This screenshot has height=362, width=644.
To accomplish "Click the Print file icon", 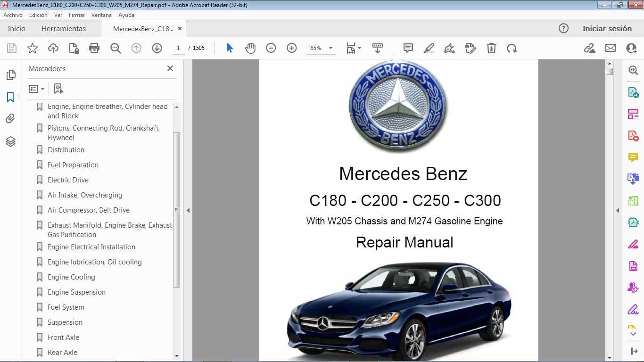I will click(x=94, y=48).
